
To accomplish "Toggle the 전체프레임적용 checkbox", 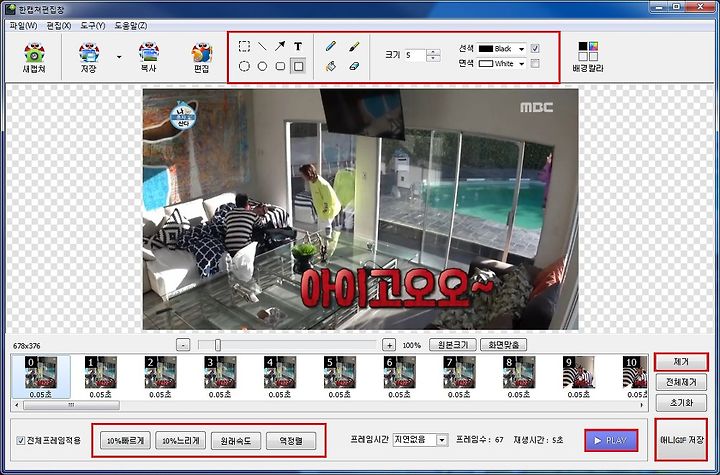I will coord(21,441).
